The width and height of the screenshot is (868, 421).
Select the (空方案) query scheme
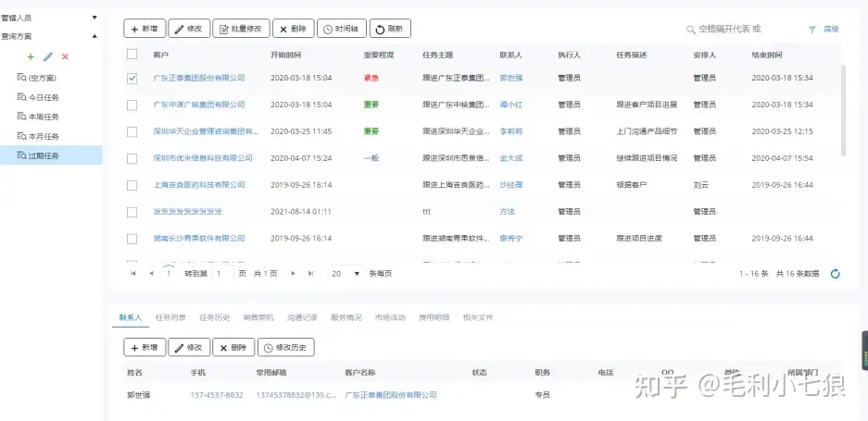(x=51, y=78)
